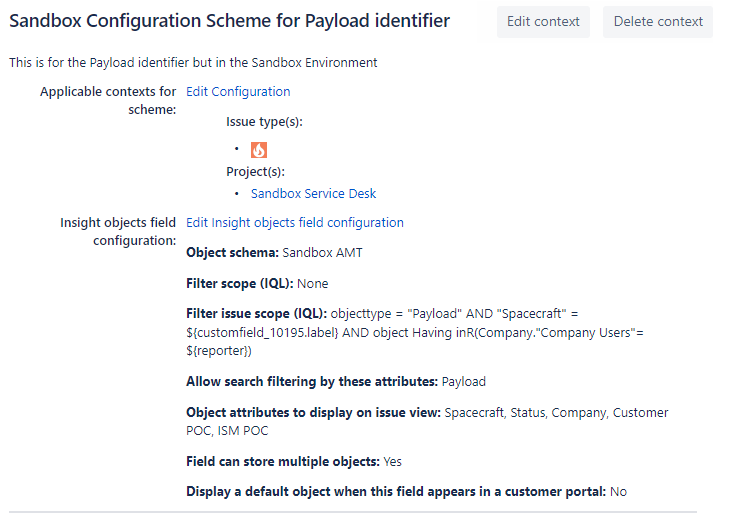Open the Sandbox Service Desk project link
Viewport: 738px width, 514px height.
pos(313,193)
